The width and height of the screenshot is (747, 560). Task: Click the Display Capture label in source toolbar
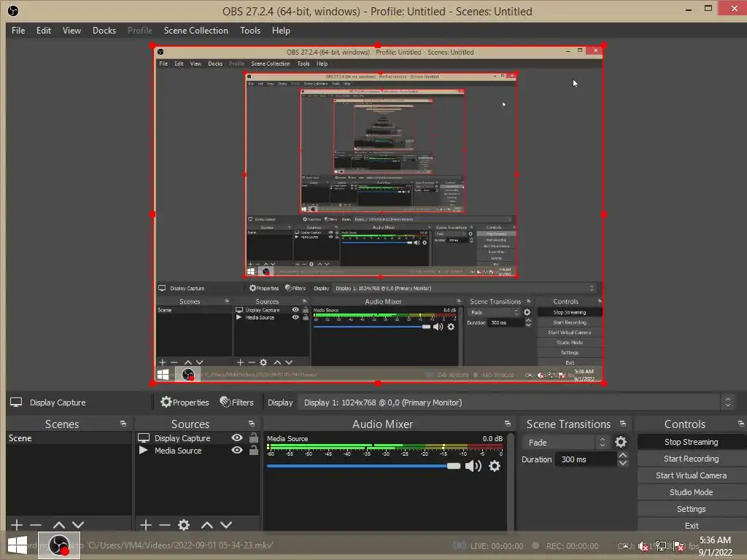point(58,402)
